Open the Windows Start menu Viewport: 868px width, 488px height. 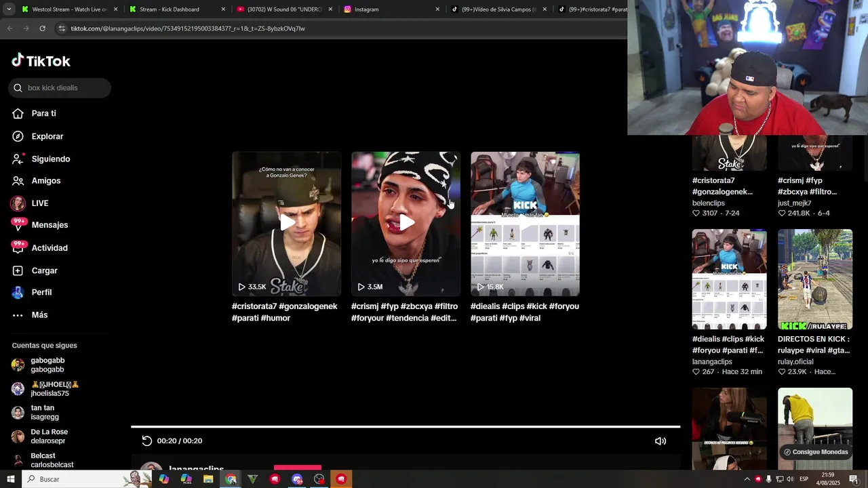[10, 479]
